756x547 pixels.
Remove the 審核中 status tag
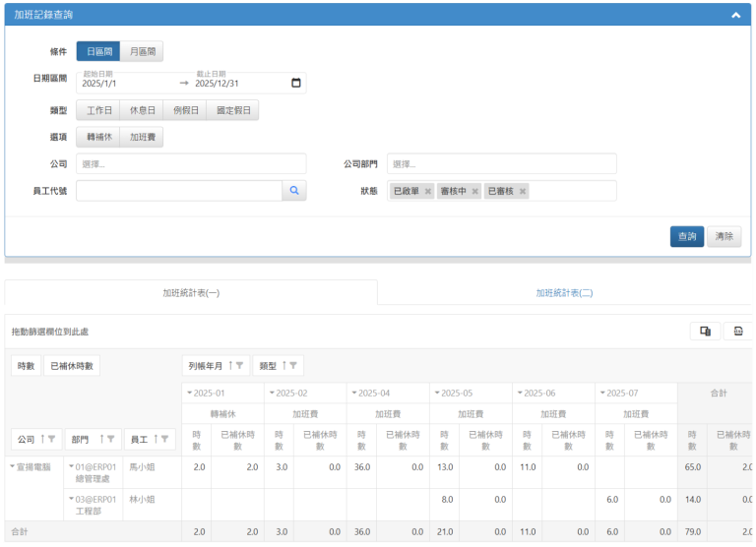(475, 191)
